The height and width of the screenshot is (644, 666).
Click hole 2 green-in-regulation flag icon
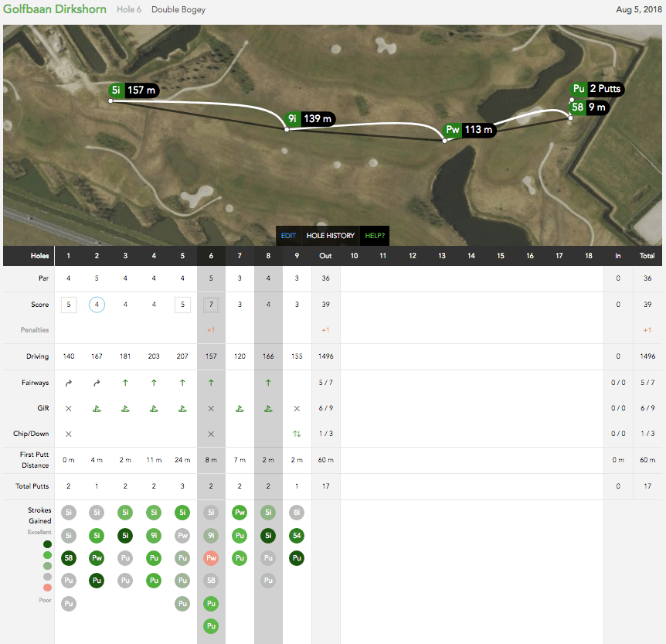point(97,409)
